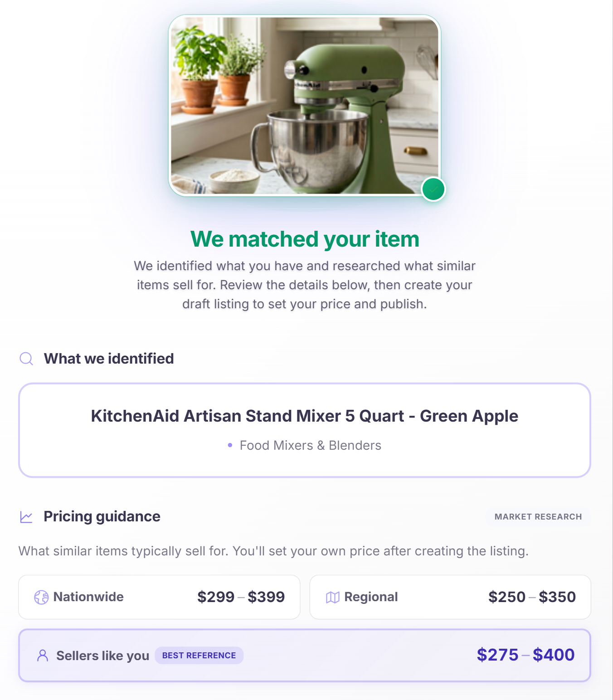This screenshot has width=613, height=700.
Task: Toggle the MARKET RESEARCH label on
Action: click(x=538, y=516)
